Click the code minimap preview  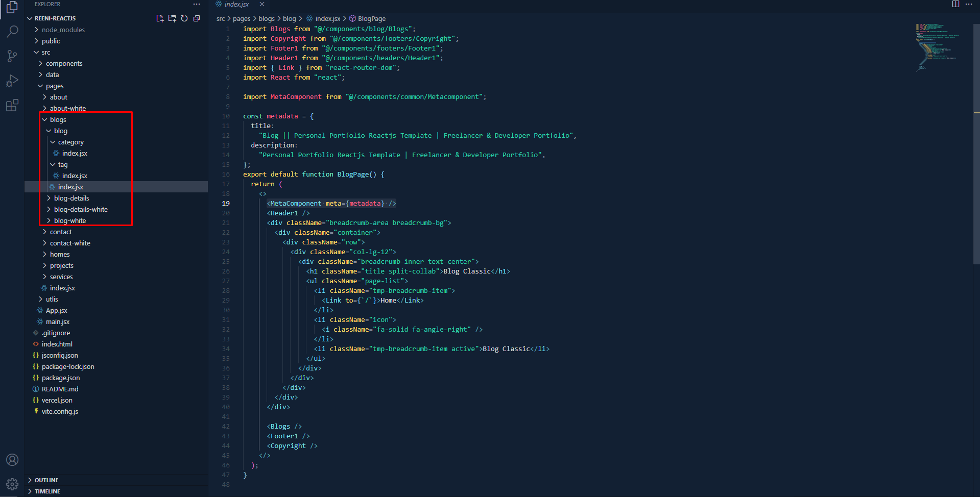(x=937, y=46)
